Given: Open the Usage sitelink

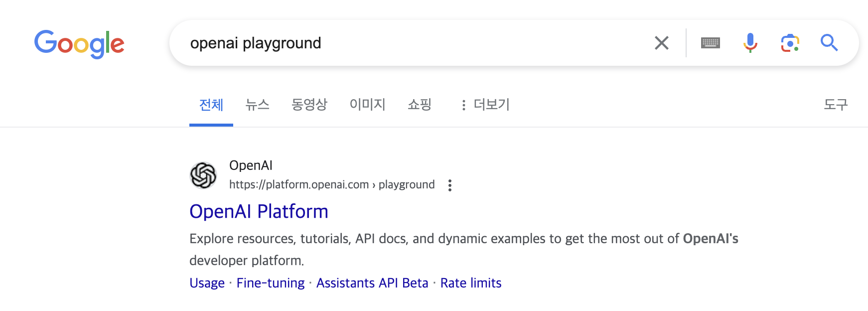Looking at the screenshot, I should (x=207, y=283).
